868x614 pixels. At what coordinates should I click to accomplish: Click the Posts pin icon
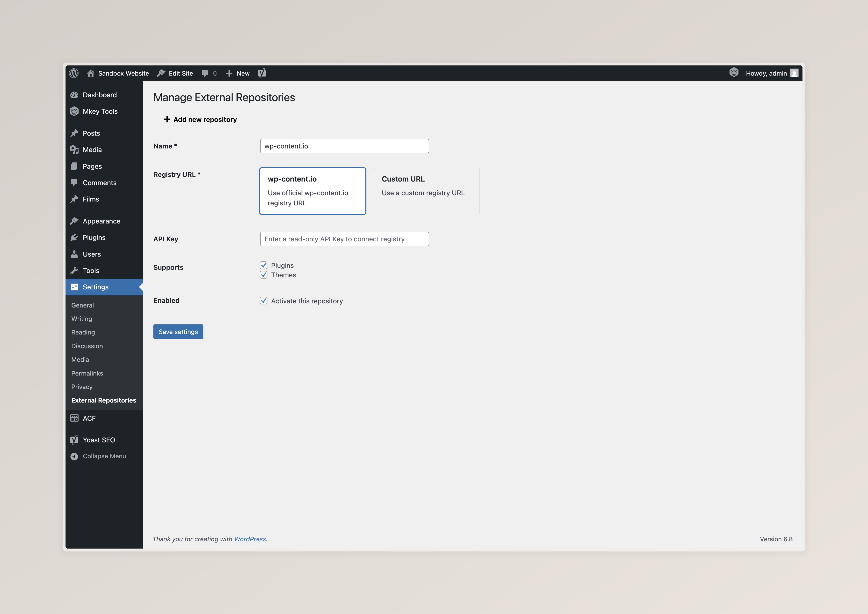[x=74, y=133]
